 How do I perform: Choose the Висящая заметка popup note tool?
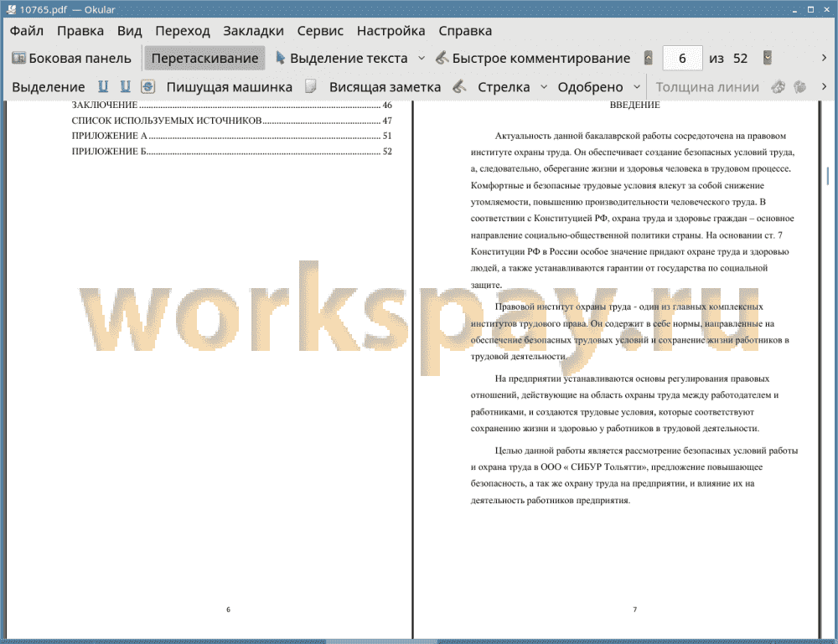pos(385,87)
